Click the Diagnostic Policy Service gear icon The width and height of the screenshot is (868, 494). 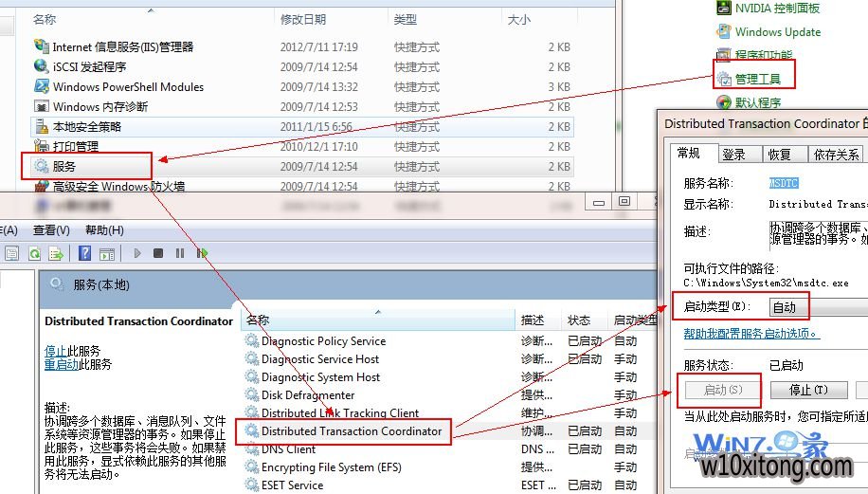pos(252,340)
